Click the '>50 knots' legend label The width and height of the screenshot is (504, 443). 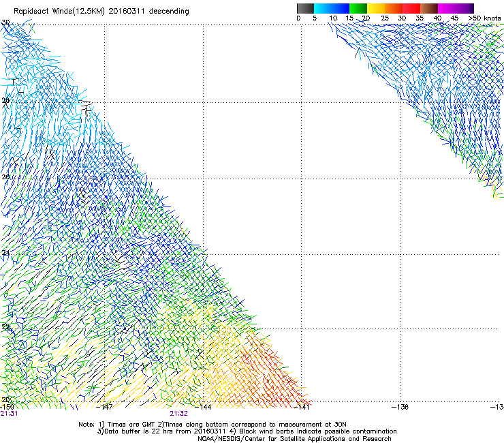point(484,18)
